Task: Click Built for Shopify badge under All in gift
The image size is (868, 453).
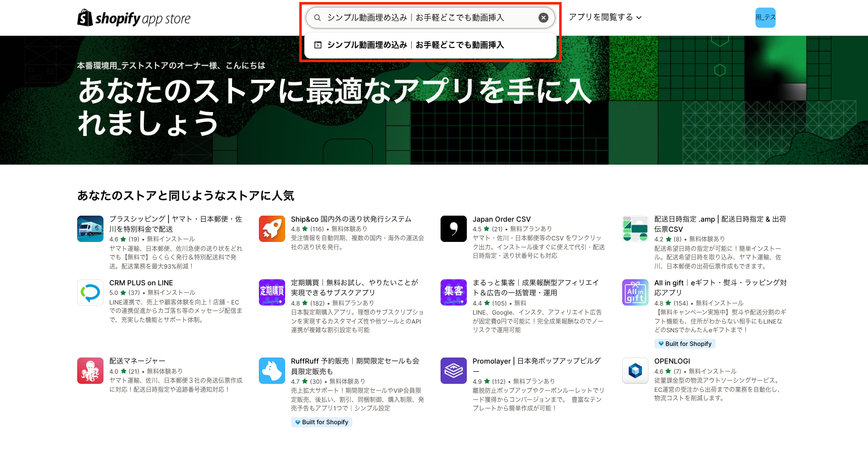Action: tap(685, 344)
